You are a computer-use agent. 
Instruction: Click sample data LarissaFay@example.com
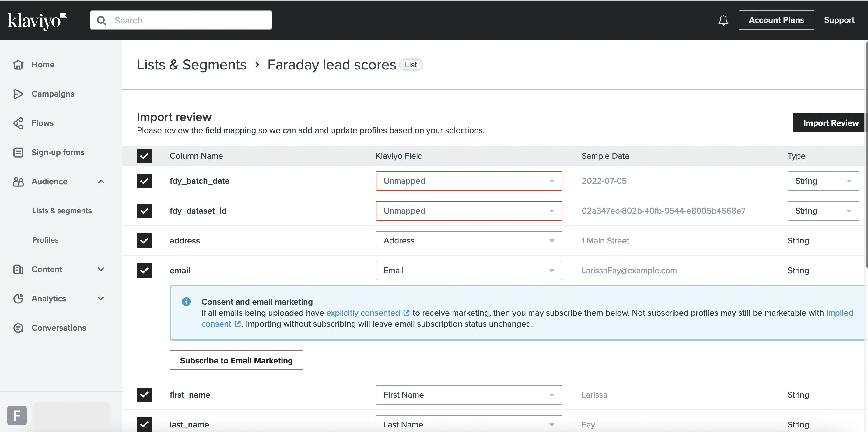tap(629, 271)
